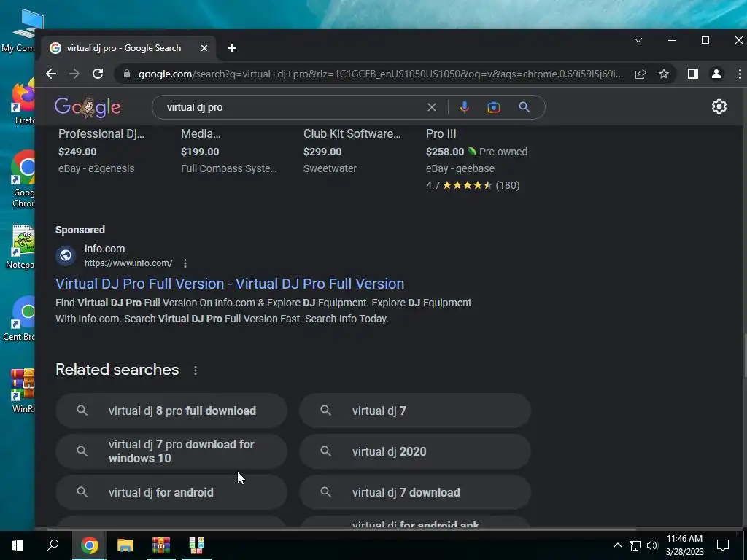747x560 pixels.
Task: Open Chrome tab search chevron
Action: [638, 41]
